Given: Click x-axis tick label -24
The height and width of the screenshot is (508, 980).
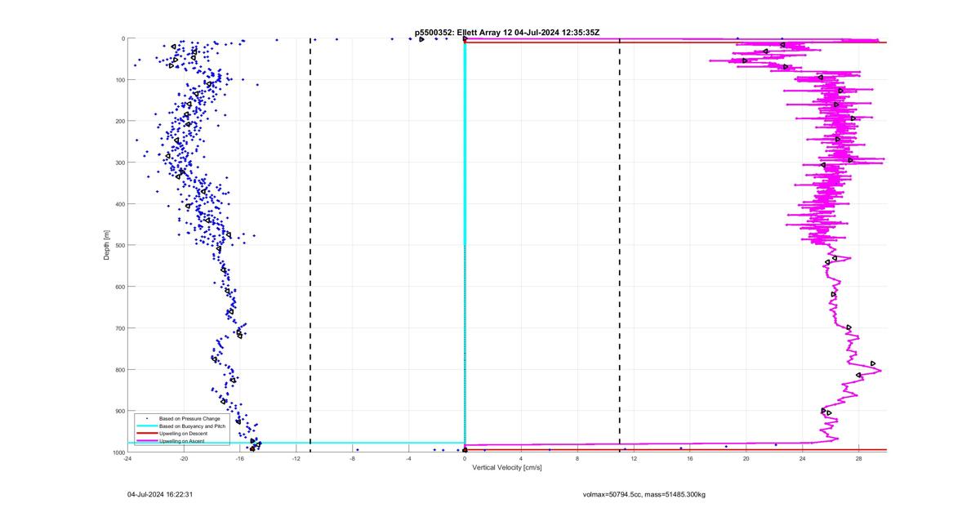Looking at the screenshot, I should [127, 458].
